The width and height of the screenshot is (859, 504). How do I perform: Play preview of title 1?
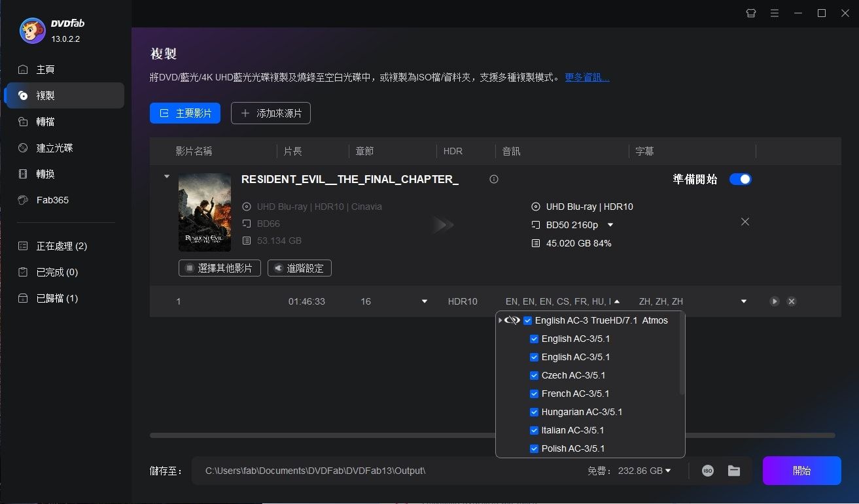[x=775, y=301]
